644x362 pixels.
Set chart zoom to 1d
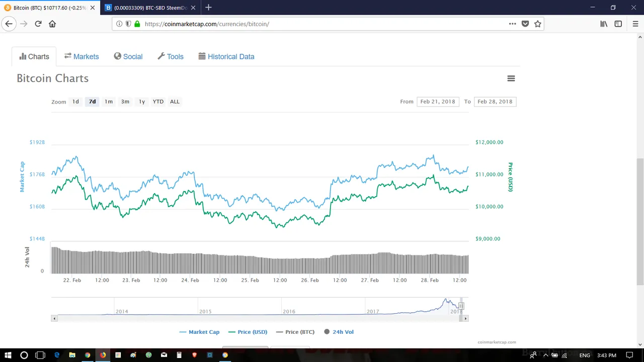[x=75, y=102]
